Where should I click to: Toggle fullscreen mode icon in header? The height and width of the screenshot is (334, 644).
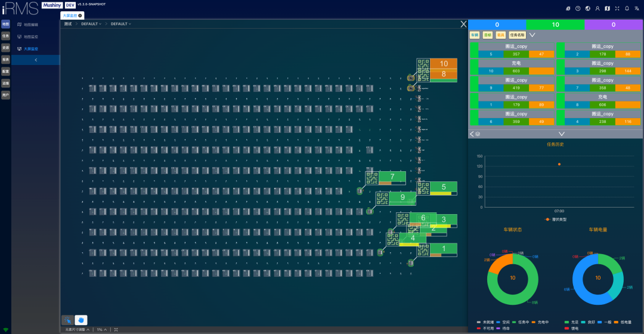coord(617,8)
